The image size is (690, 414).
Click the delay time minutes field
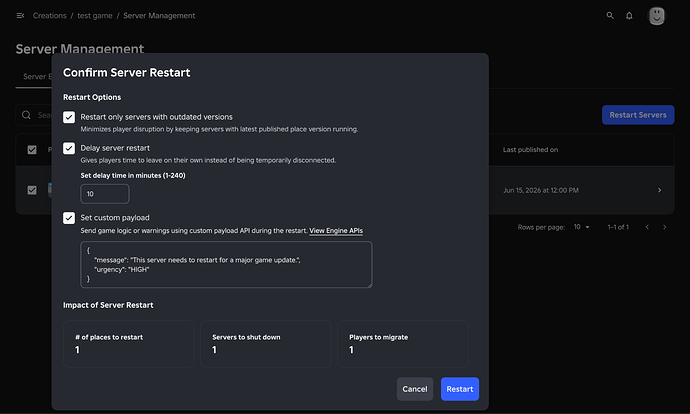[105, 194]
